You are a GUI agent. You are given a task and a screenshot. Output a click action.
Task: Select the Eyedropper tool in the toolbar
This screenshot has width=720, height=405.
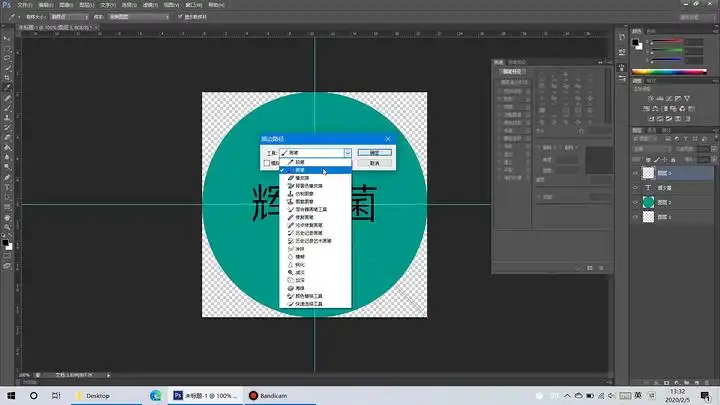pos(8,88)
